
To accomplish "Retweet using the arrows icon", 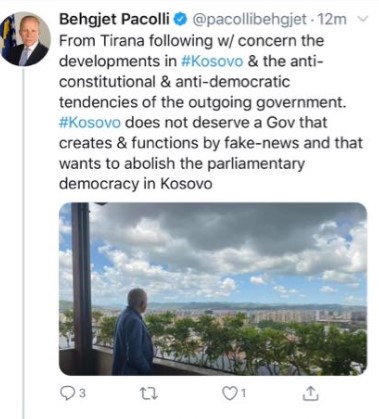I will tap(149, 394).
